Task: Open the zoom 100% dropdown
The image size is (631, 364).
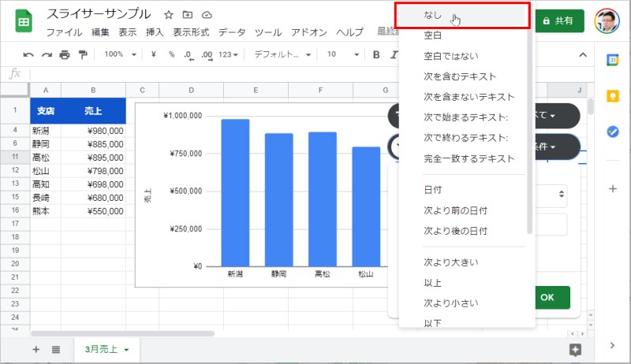Action: (x=121, y=54)
